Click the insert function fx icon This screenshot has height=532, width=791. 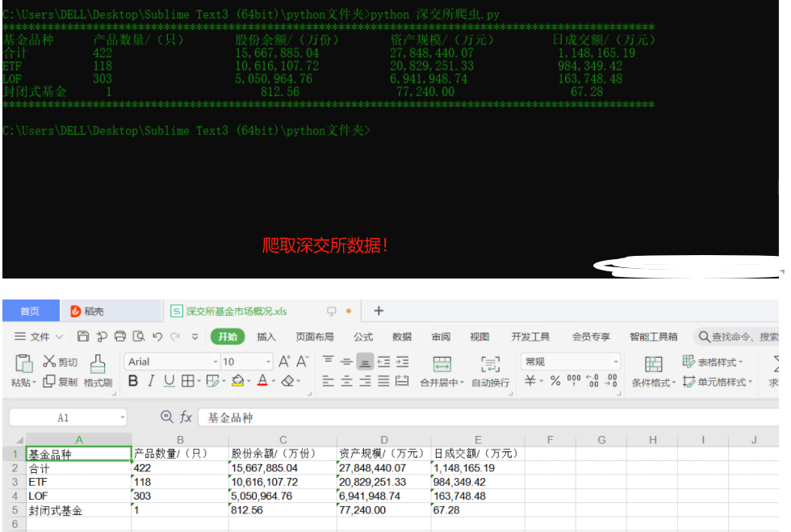tap(186, 417)
